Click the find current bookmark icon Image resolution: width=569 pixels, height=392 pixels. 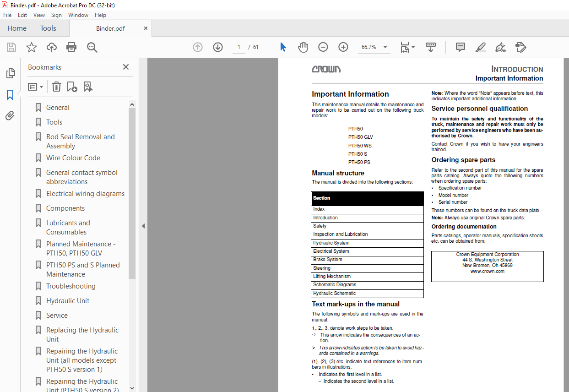point(88,87)
